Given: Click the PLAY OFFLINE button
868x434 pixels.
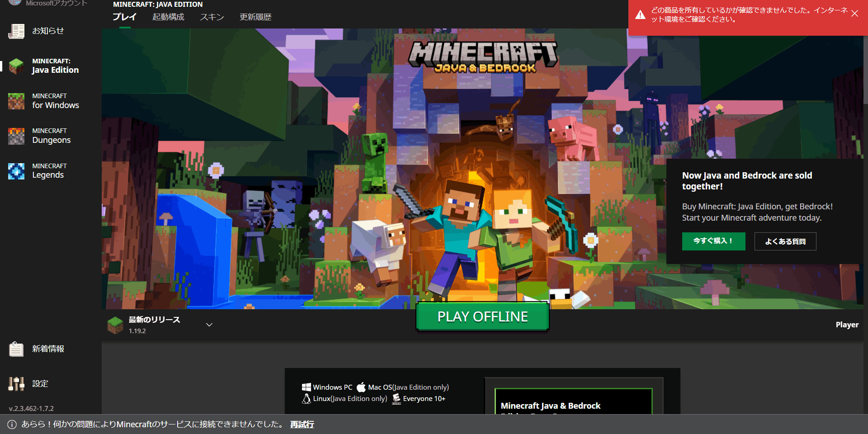Looking at the screenshot, I should tap(482, 316).
